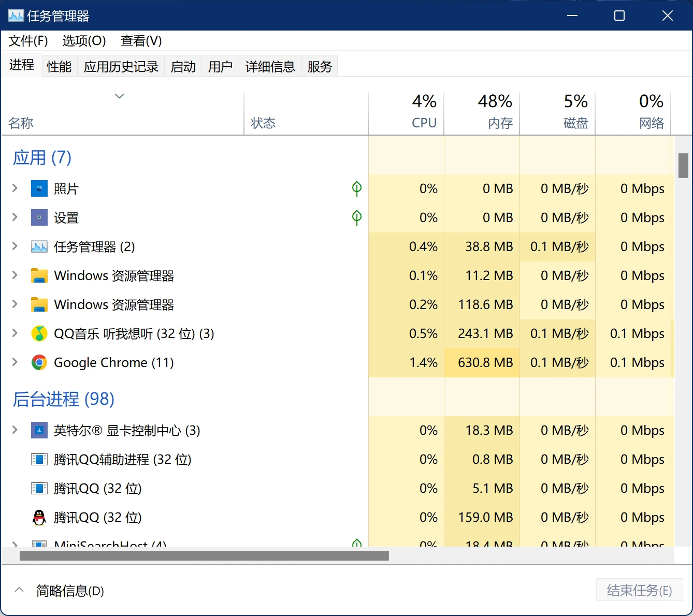Select the 进程 tab

[x=22, y=65]
